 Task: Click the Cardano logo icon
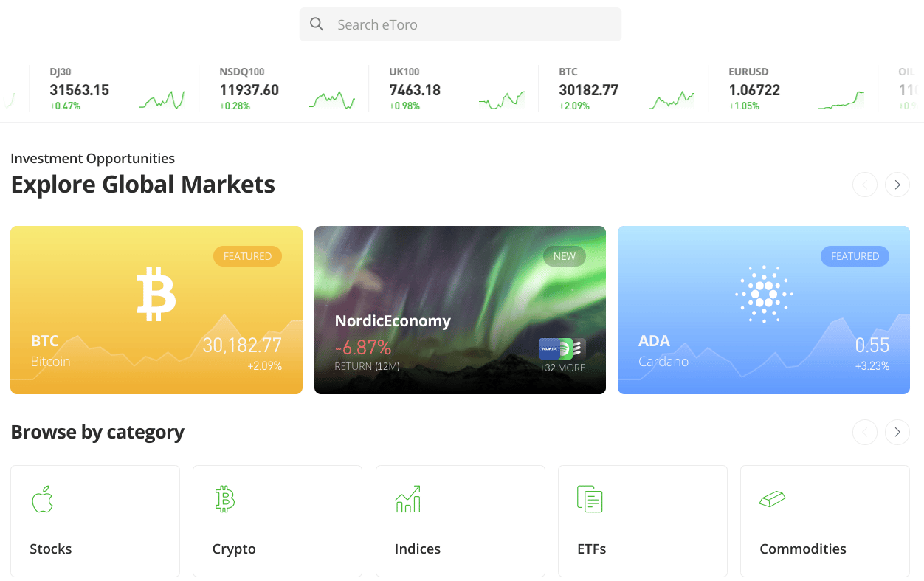(764, 294)
